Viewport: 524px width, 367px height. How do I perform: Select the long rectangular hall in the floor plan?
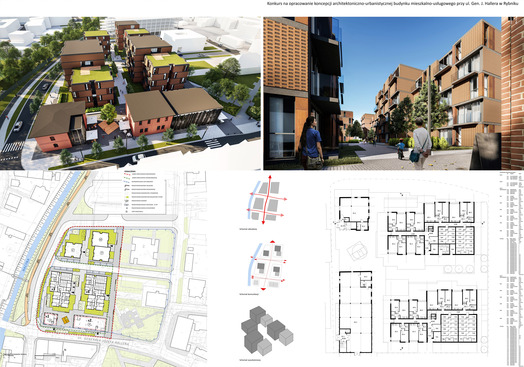pos(356,312)
